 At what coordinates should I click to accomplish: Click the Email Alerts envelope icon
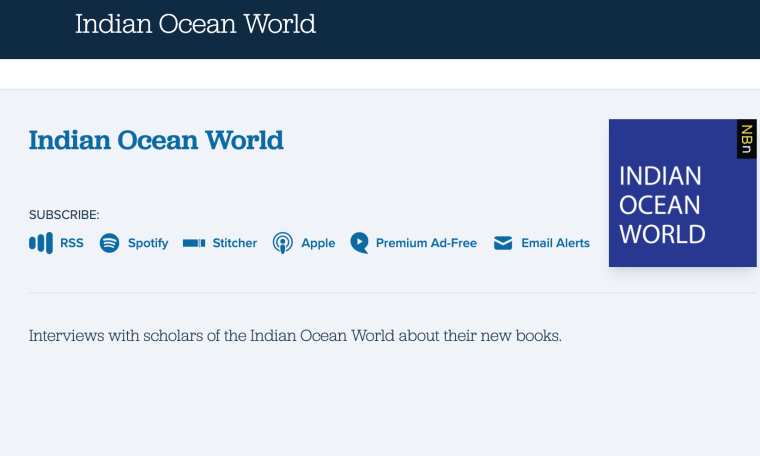click(x=503, y=243)
